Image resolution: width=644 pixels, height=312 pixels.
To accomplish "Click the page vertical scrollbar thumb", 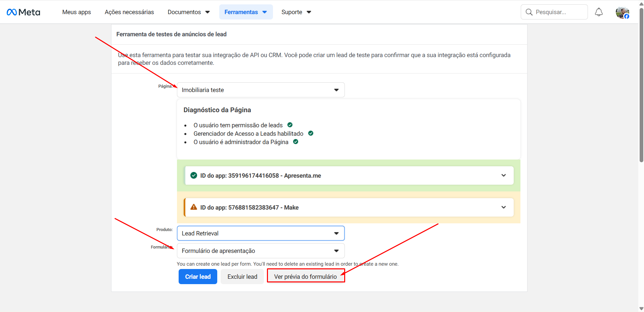I will tap(641, 85).
